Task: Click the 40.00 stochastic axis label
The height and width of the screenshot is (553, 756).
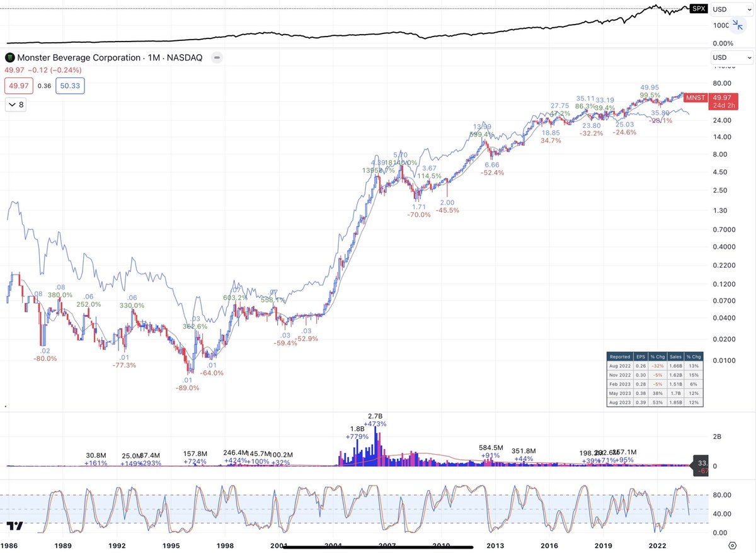Action: pyautogui.click(x=721, y=514)
